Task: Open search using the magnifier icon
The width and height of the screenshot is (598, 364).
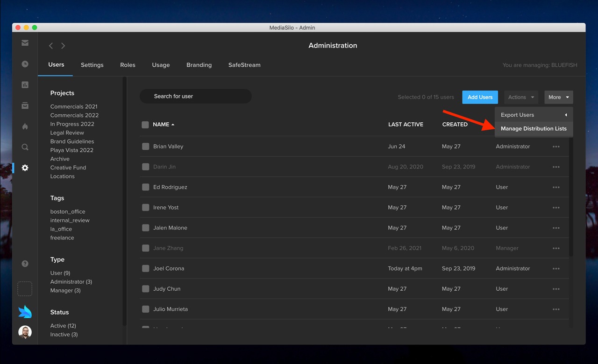Action: point(25,147)
